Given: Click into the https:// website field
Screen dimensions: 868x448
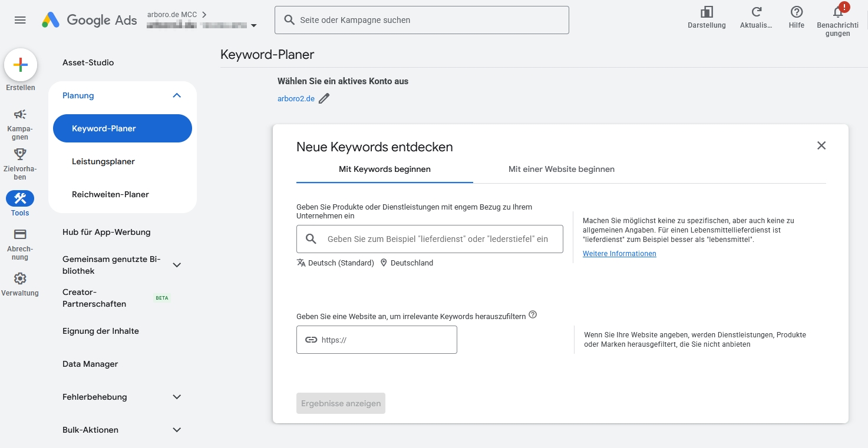Looking at the screenshot, I should (x=386, y=340).
